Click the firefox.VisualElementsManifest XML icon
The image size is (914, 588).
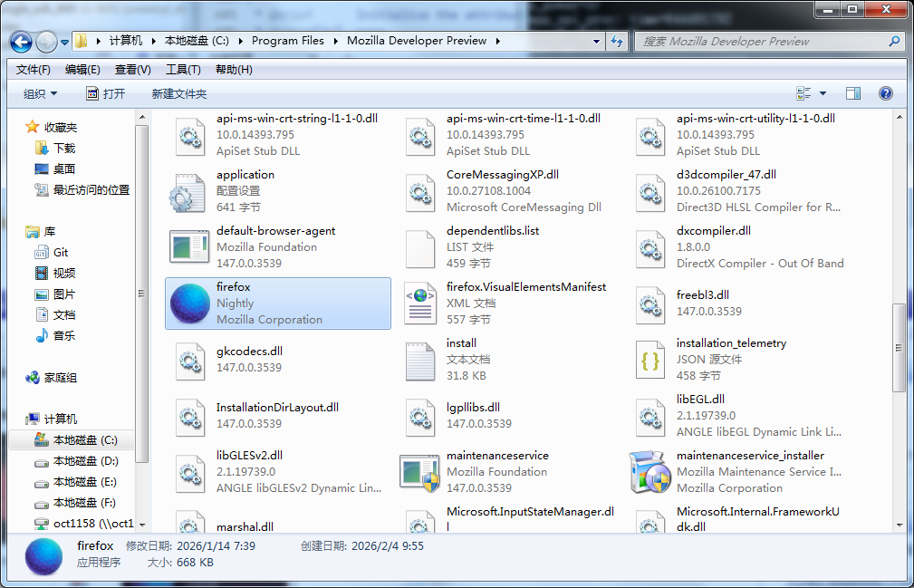[420, 304]
